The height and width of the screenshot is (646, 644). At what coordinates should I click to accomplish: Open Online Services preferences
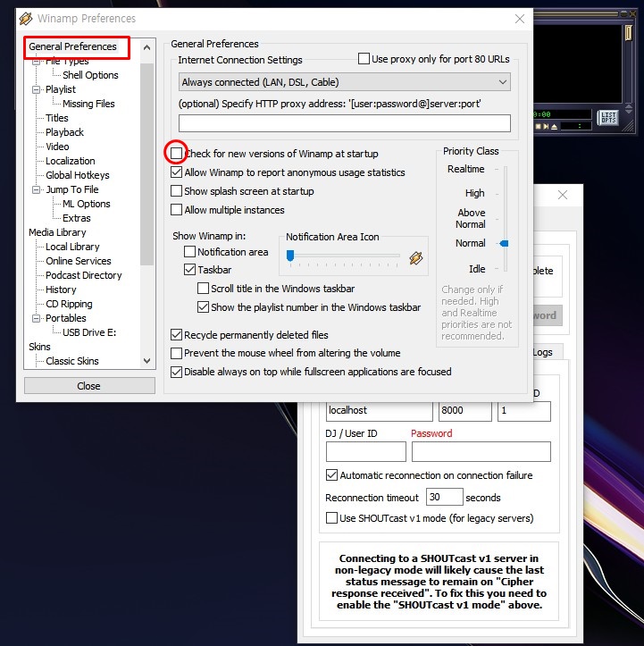pos(79,261)
